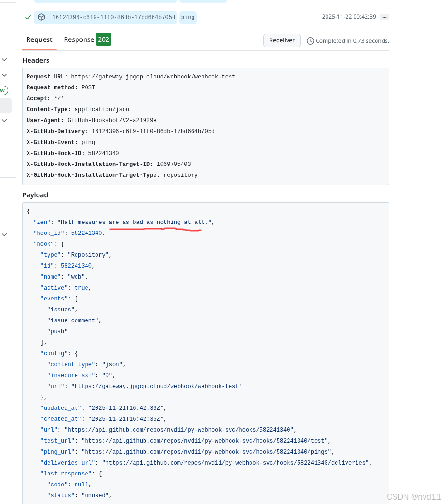Image resolution: width=443 pixels, height=504 pixels.
Task: Click the "active": true payload line
Action: click(x=66, y=288)
